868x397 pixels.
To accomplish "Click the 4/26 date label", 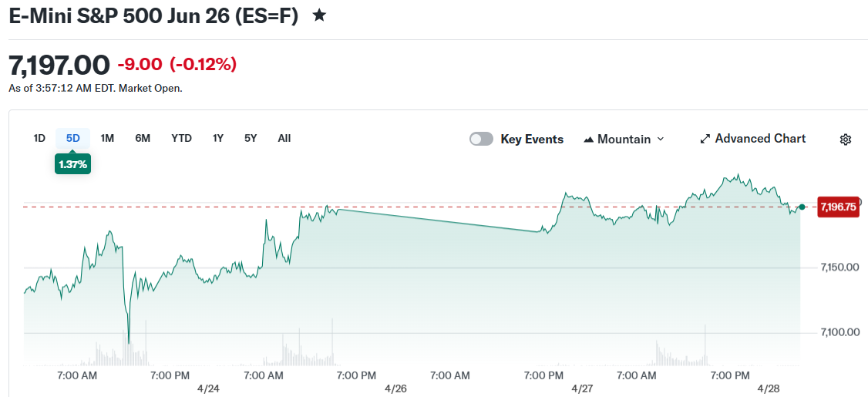I will [395, 389].
